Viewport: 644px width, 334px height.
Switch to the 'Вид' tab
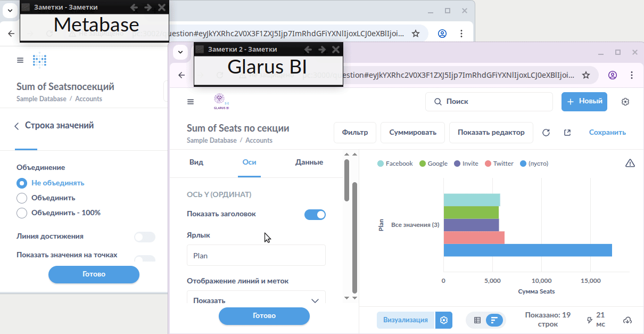pos(196,162)
